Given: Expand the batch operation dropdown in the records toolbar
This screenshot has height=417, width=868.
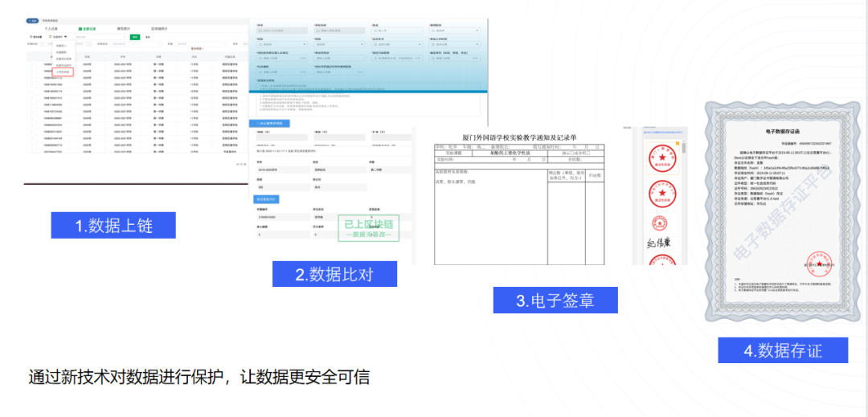Looking at the screenshot, I should click(x=58, y=36).
